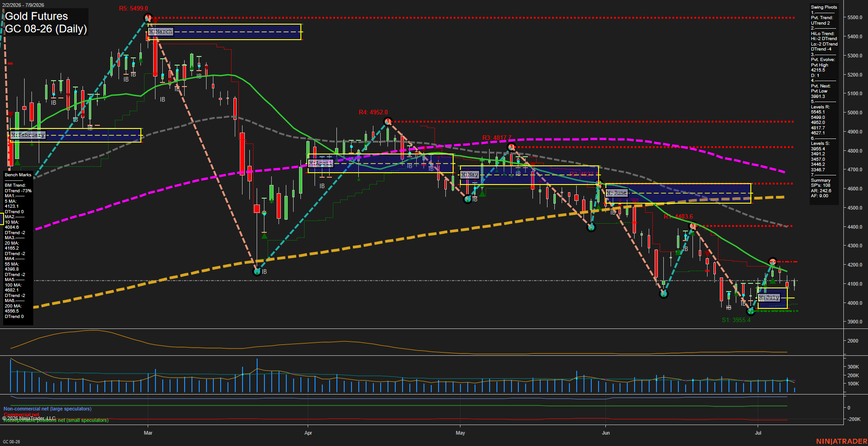This screenshot has width=868, height=446.
Task: Click the 4500.0 price axis value
Action: point(854,208)
